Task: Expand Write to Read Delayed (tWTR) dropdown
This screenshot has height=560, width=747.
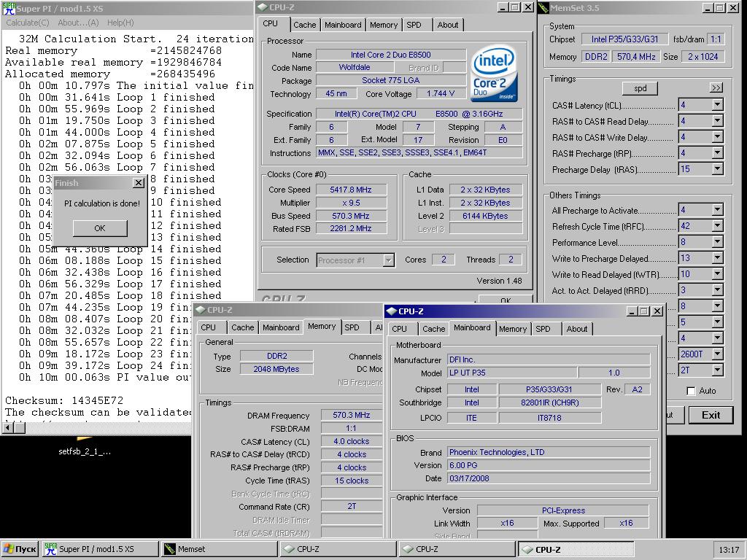Action: 717,274
